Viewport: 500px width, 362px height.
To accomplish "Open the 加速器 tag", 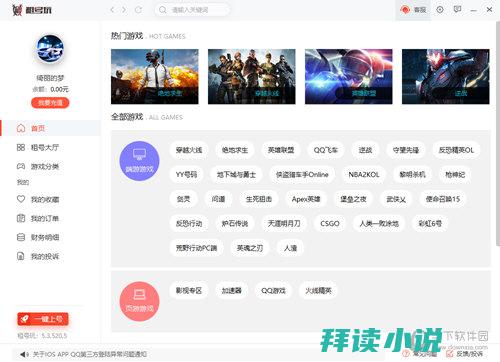I will [232, 291].
